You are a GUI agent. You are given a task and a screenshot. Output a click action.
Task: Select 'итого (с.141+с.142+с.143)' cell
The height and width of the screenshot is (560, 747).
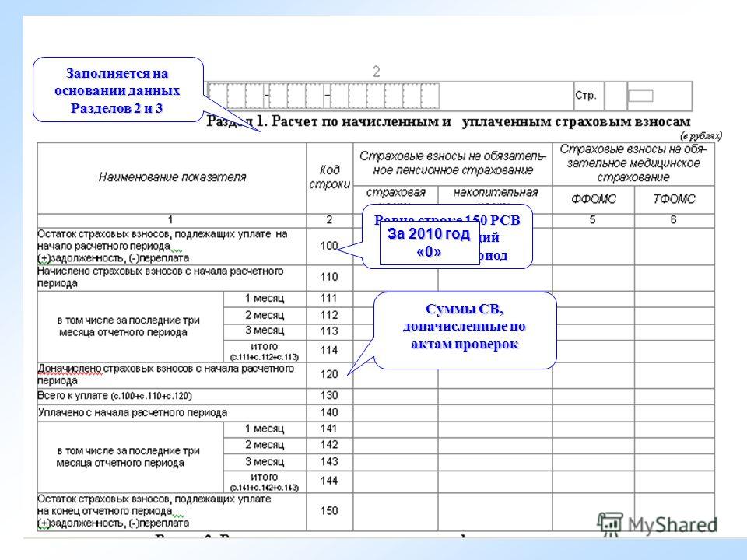point(265,482)
